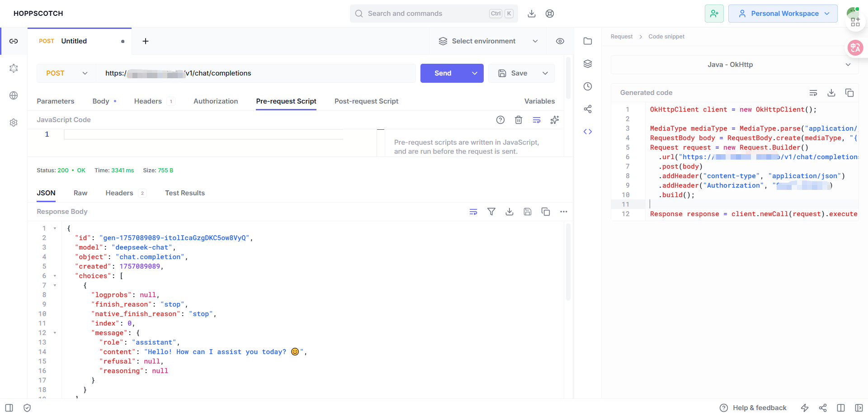Expand the Select environment dropdown
This screenshot has width=868, height=416.
pos(488,41)
